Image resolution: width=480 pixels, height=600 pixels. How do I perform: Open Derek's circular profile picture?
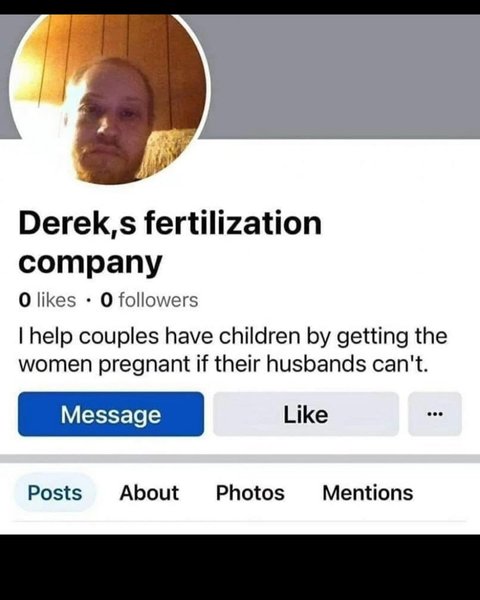(109, 98)
